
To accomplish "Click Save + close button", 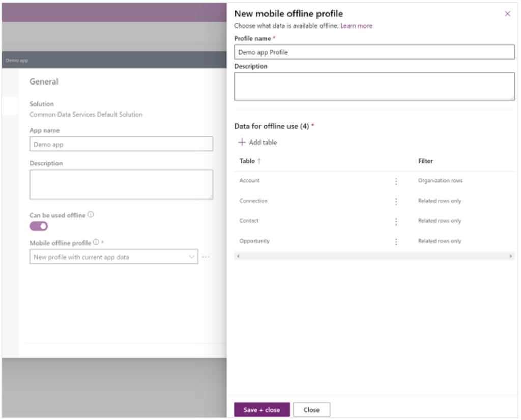I will click(x=262, y=410).
